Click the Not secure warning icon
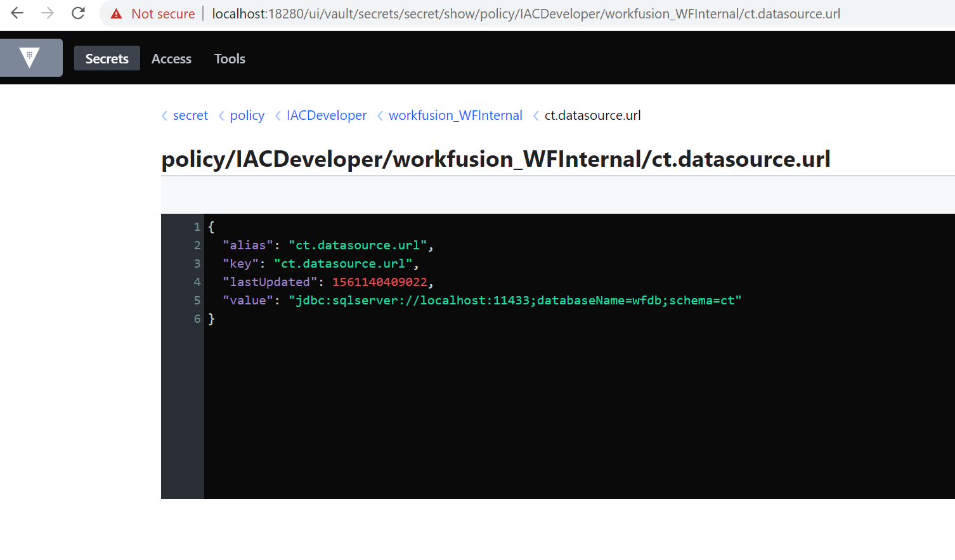Screen dimensions: 955x560 pyautogui.click(x=116, y=14)
